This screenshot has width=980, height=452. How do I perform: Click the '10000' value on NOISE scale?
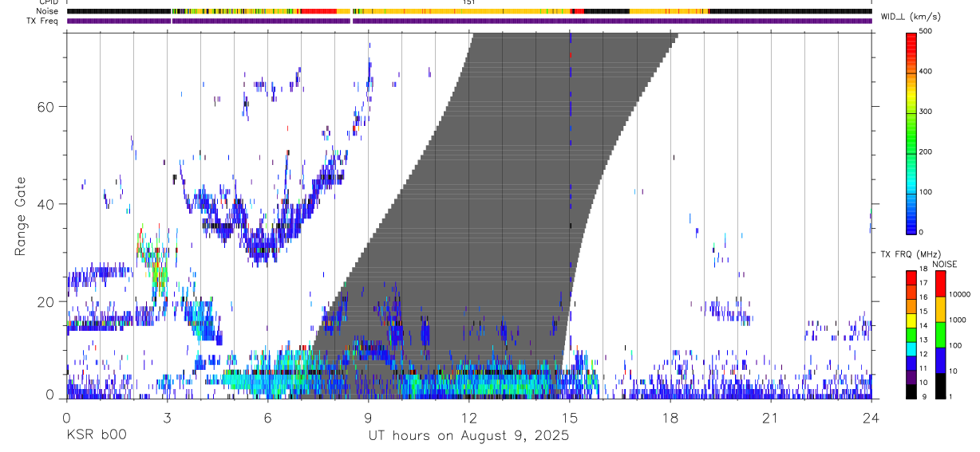(960, 294)
